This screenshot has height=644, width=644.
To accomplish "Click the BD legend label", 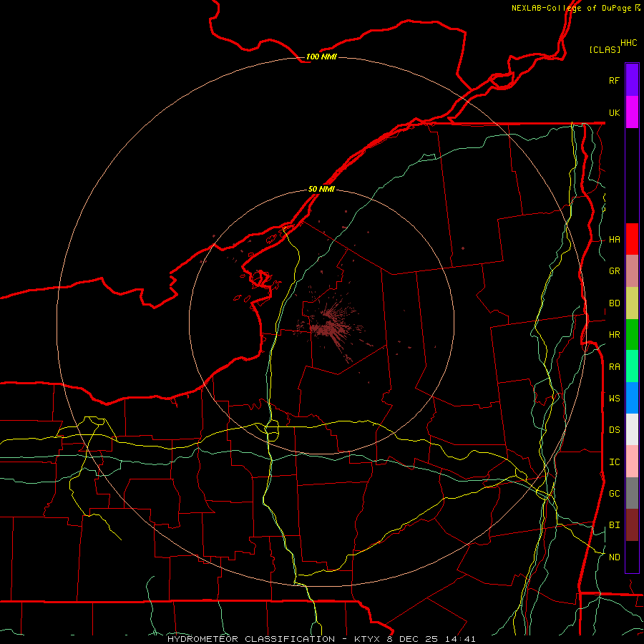I will click(614, 303).
